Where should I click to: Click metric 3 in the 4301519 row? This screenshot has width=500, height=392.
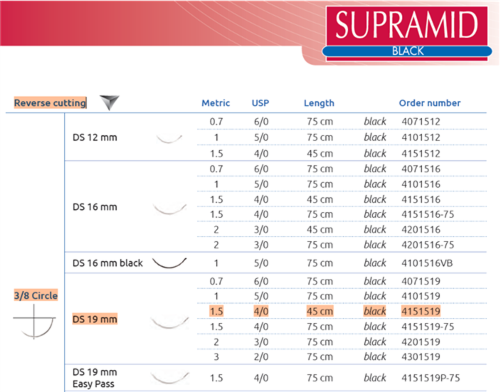click(216, 357)
